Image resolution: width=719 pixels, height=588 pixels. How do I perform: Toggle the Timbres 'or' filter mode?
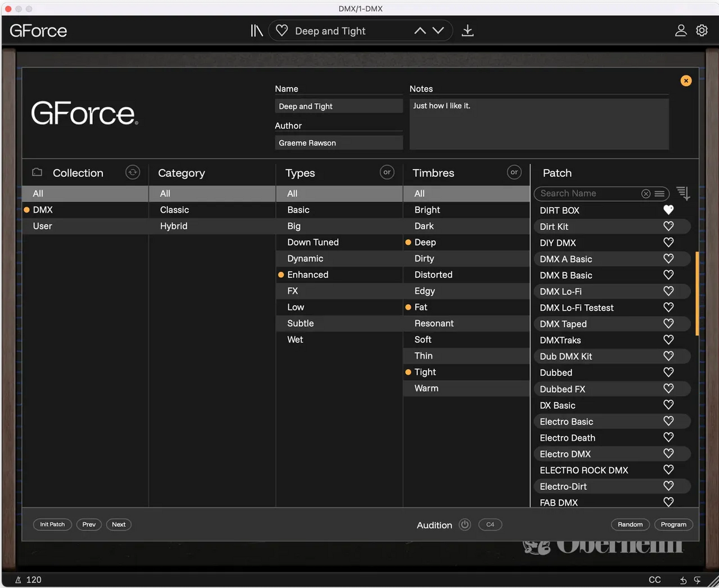[x=514, y=172]
